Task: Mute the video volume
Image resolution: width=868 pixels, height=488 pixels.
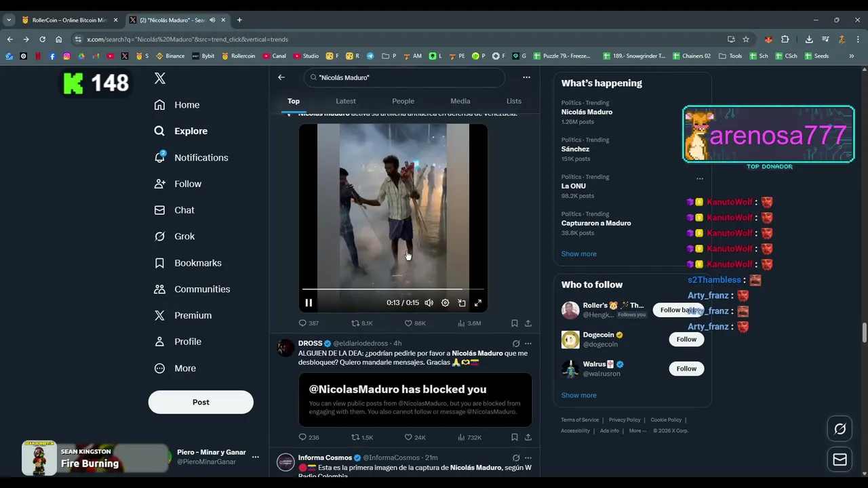Action: (x=429, y=303)
